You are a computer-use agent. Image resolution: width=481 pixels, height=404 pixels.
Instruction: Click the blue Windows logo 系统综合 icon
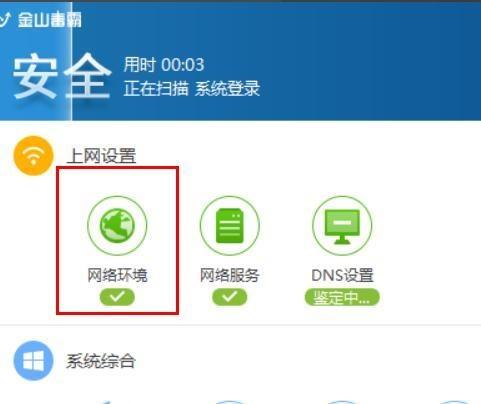click(33, 360)
